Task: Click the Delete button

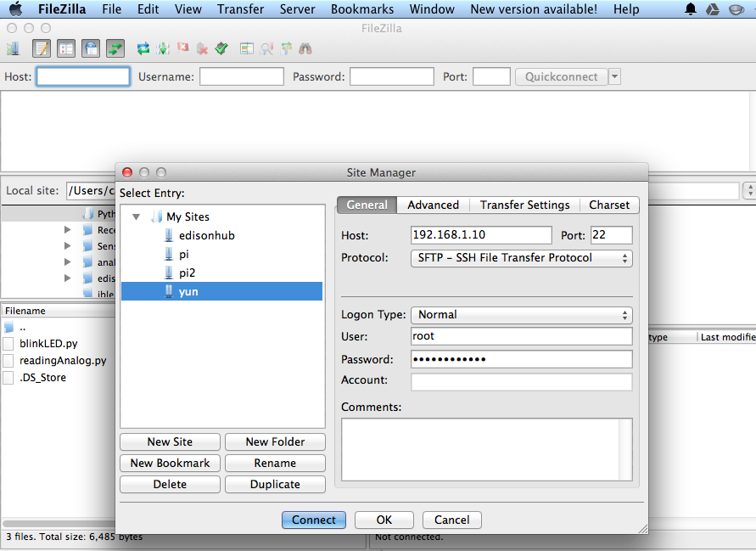Action: point(170,485)
